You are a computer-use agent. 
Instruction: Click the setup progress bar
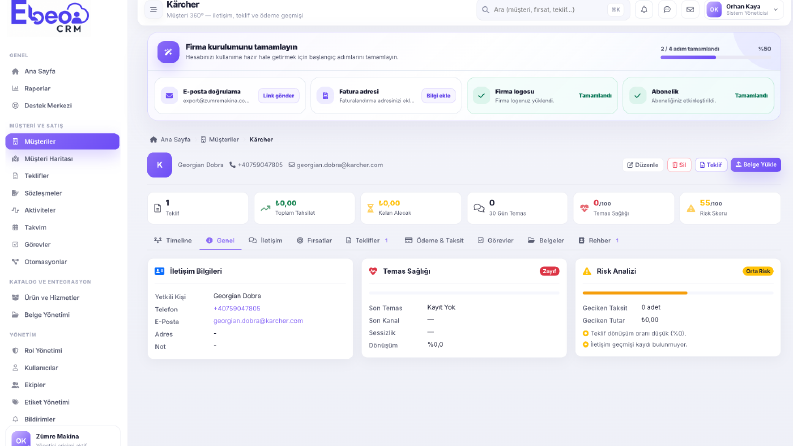point(716,57)
